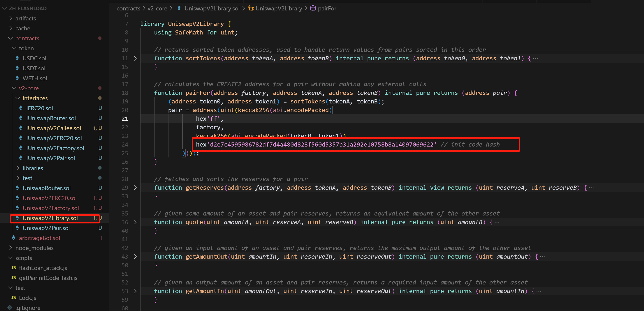Screen dimensions: 644x311
Task: Collapse the ZH-FLASHLOAD workspace root
Action: [4, 8]
